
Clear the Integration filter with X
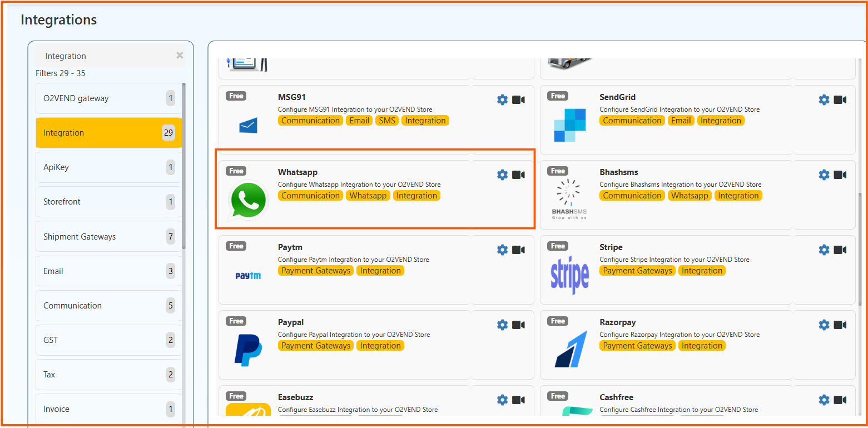[x=180, y=56]
